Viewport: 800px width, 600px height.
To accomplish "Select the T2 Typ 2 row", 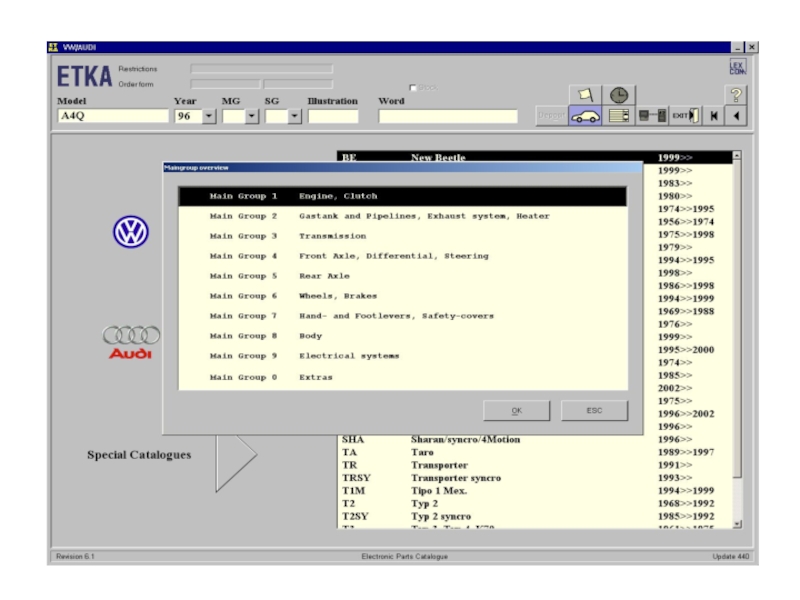I will 534,503.
